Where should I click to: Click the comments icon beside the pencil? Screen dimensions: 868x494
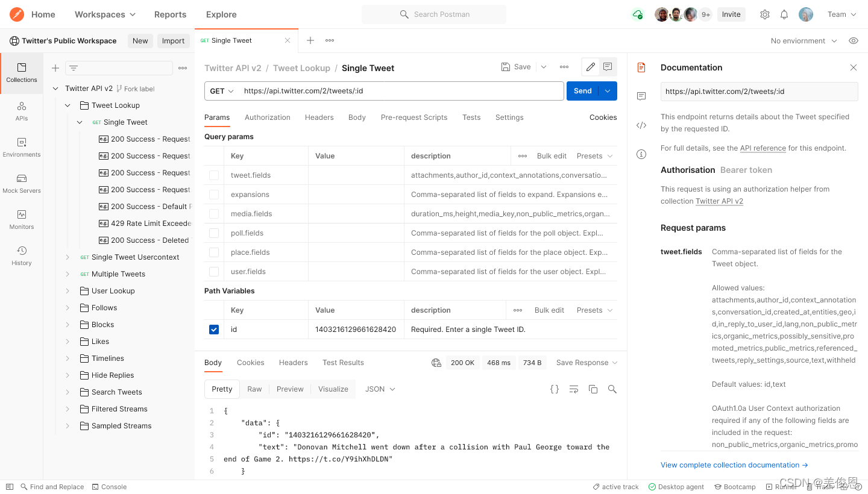608,67
